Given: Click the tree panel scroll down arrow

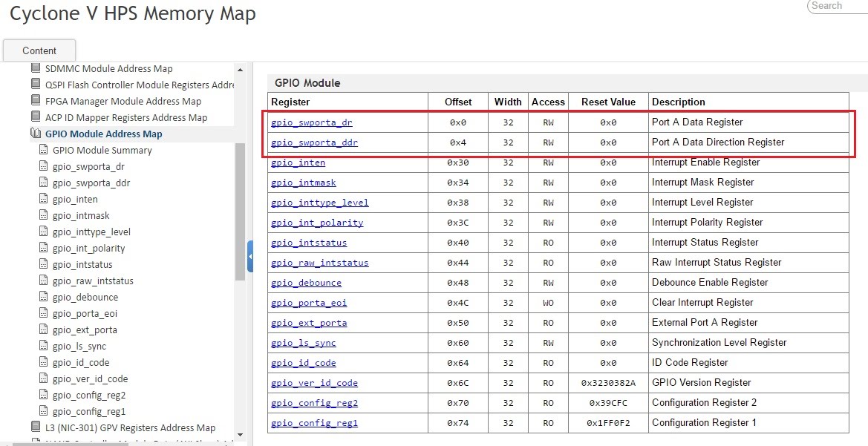Looking at the screenshot, I should coord(240,435).
